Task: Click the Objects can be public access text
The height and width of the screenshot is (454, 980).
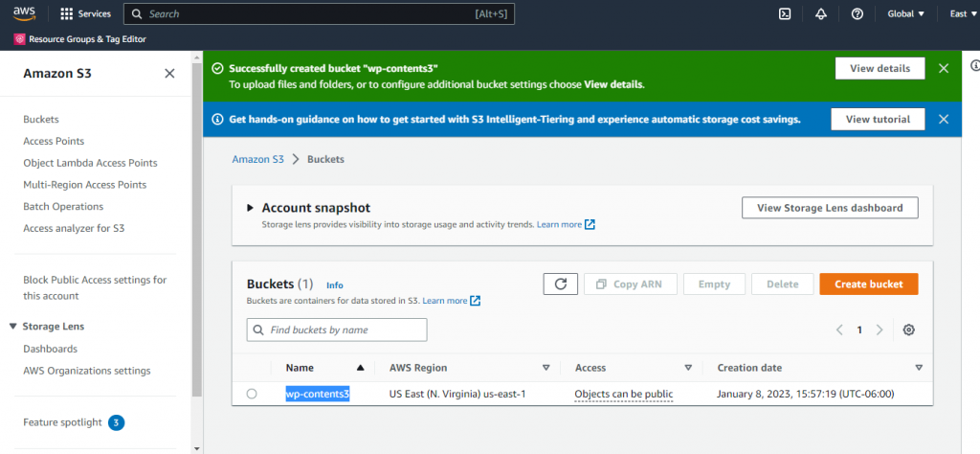Action: [624, 394]
